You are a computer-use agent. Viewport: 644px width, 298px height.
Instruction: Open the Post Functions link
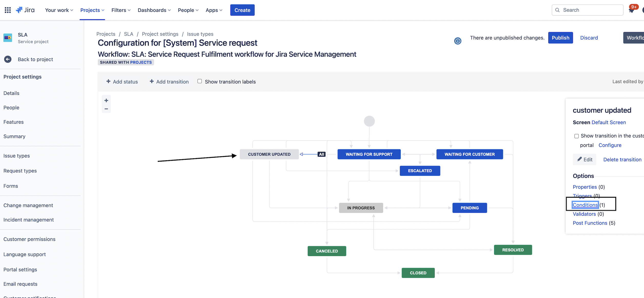pos(590,223)
